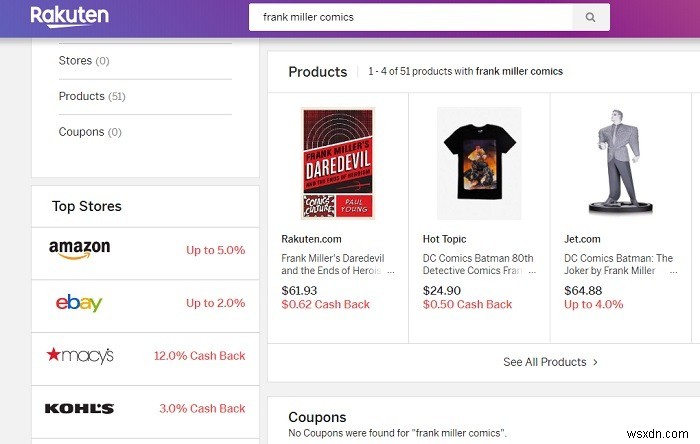Viewport: 700px width, 444px height.
Task: Click the Rakuten logo
Action: (x=69, y=16)
